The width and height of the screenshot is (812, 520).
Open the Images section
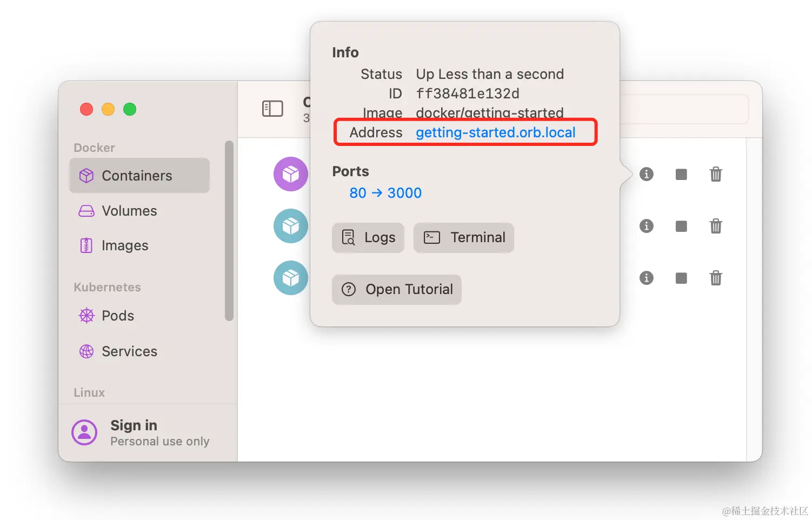(x=124, y=245)
